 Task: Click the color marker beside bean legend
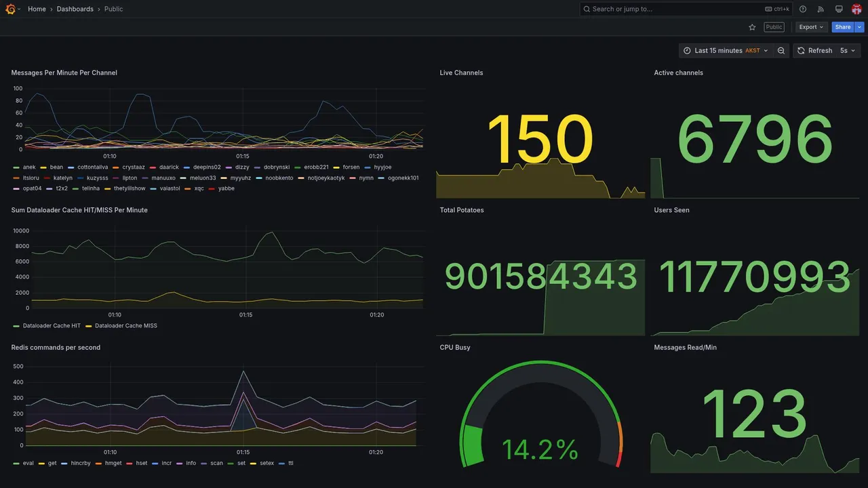point(44,167)
